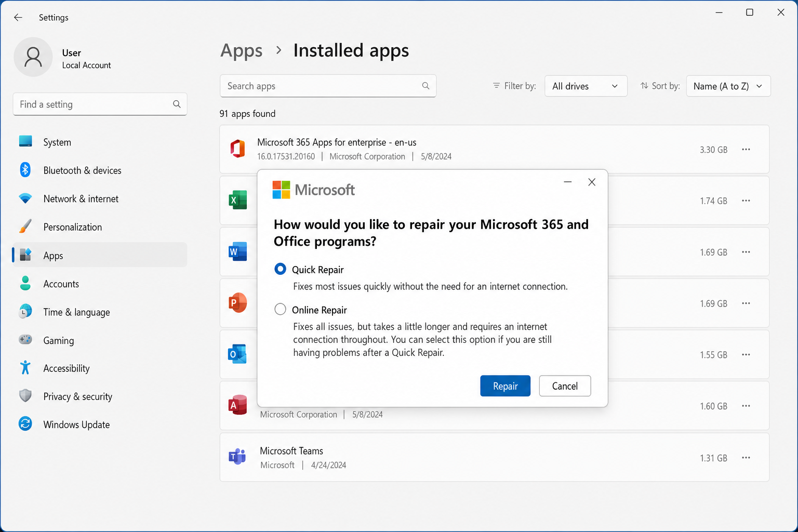Go back with the Settings back arrow
This screenshot has width=798, height=532.
tap(18, 18)
